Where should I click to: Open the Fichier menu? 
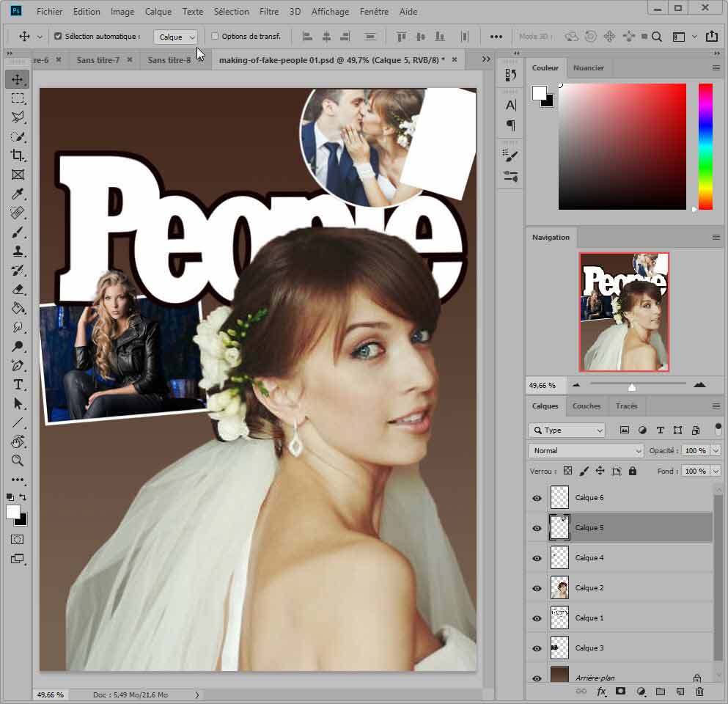49,12
